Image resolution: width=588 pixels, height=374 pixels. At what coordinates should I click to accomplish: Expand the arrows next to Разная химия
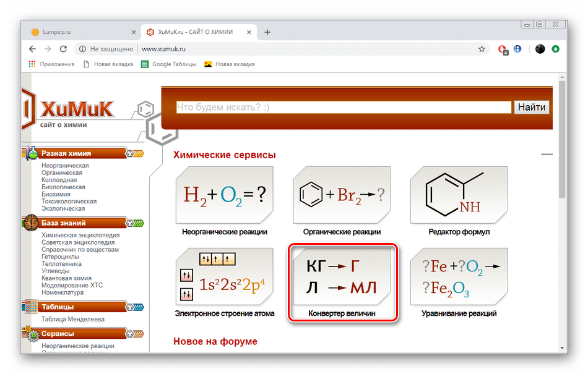click(139, 153)
